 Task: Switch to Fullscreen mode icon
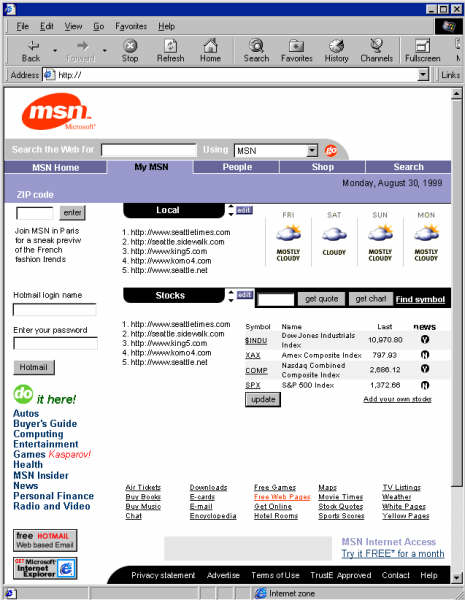click(423, 46)
